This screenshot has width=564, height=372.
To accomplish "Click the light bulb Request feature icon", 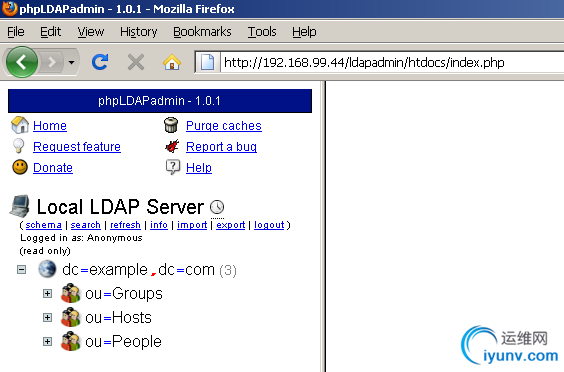I will (19, 146).
